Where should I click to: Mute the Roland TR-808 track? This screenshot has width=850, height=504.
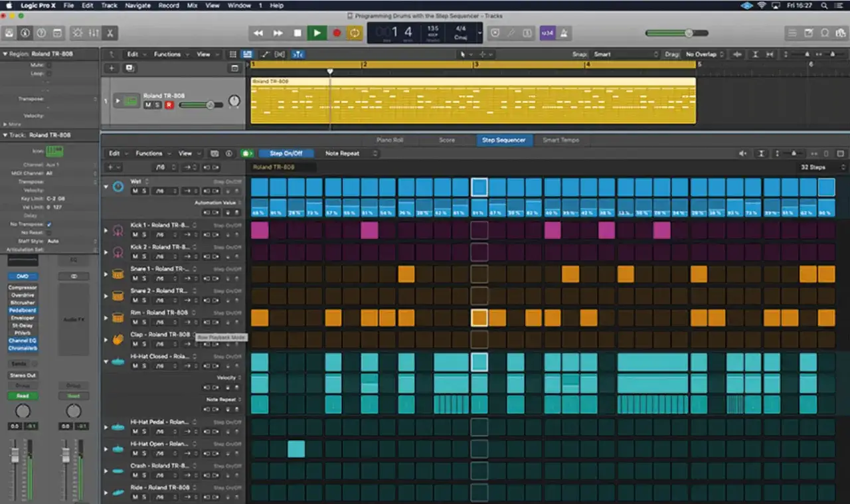pyautogui.click(x=148, y=105)
